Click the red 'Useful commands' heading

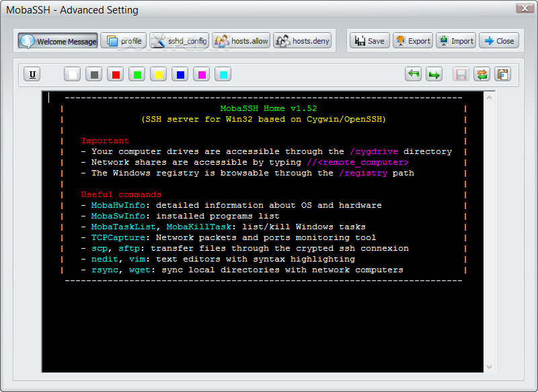click(121, 194)
